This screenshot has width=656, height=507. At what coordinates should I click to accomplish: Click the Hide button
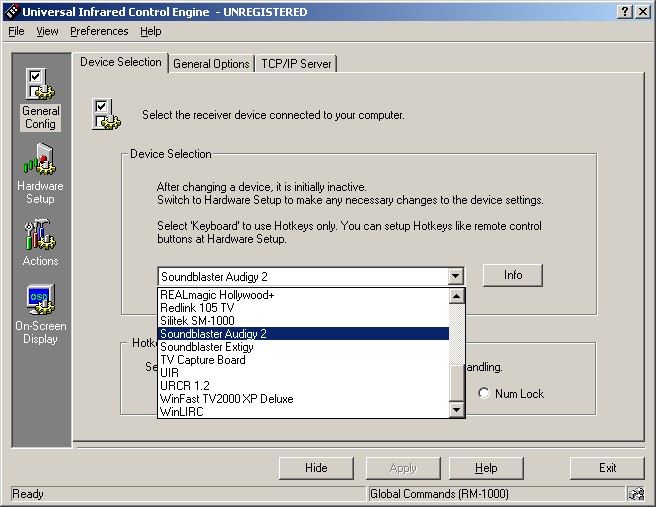(x=316, y=468)
